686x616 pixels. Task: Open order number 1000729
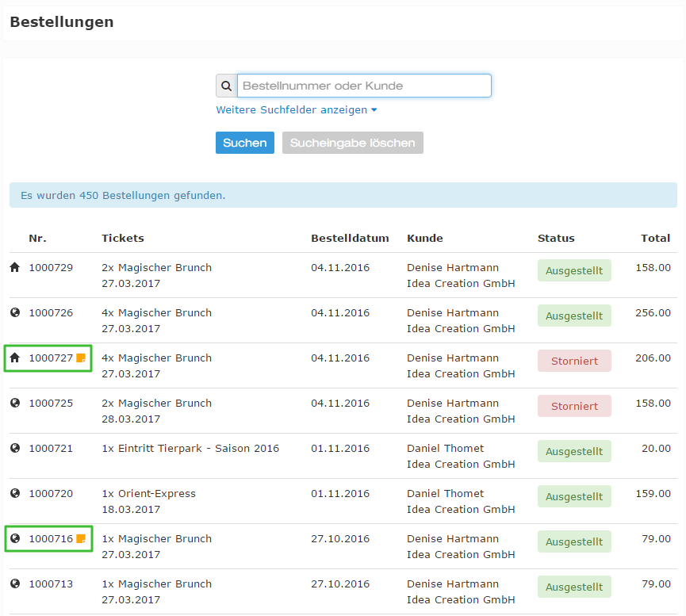coord(51,267)
